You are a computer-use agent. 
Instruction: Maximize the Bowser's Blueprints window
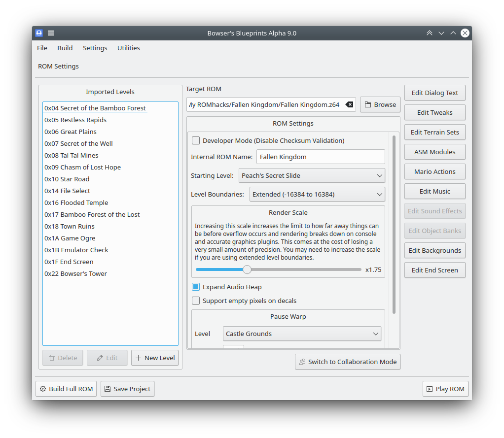[x=453, y=33]
